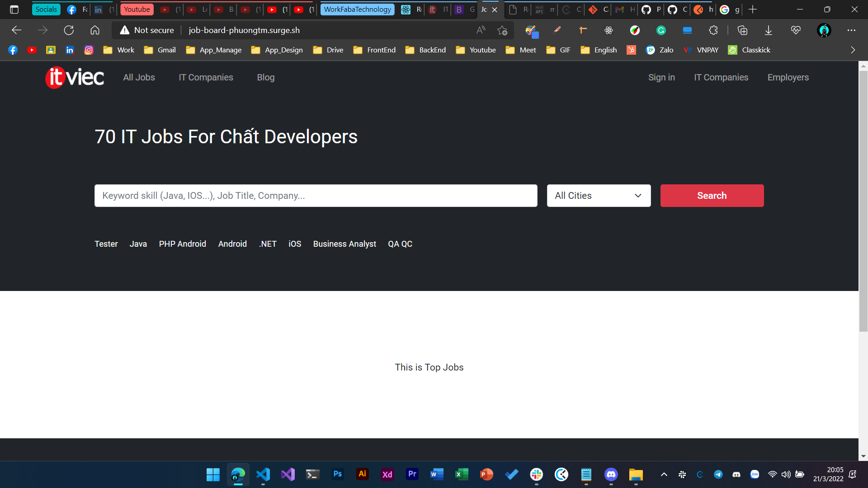Open the browser profile avatar

click(x=824, y=30)
